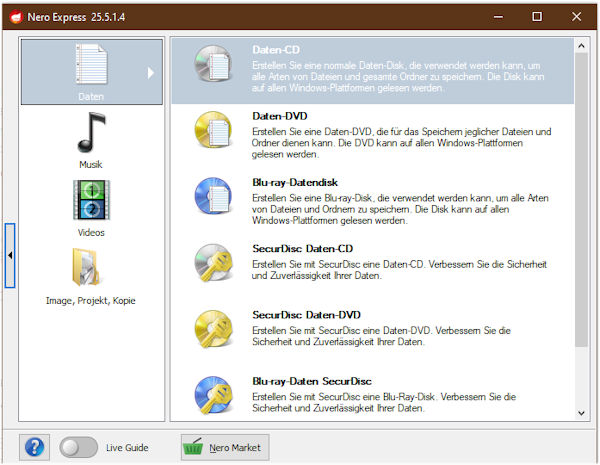Select the SecurDisc Daten-CD title

(302, 248)
